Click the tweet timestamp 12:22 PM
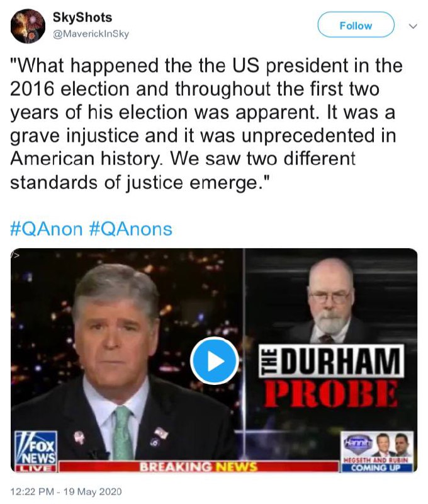Image resolution: width=428 pixels, height=504 pixels. pyautogui.click(x=32, y=492)
